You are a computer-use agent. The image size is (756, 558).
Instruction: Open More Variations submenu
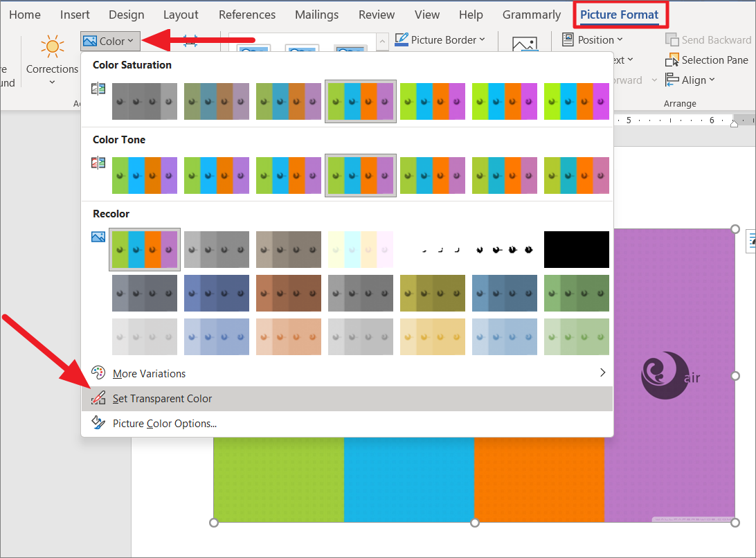pos(347,373)
